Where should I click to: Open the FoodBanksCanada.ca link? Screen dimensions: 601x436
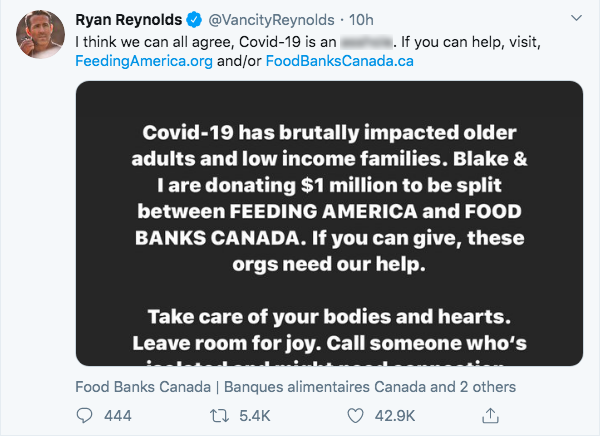coord(340,61)
